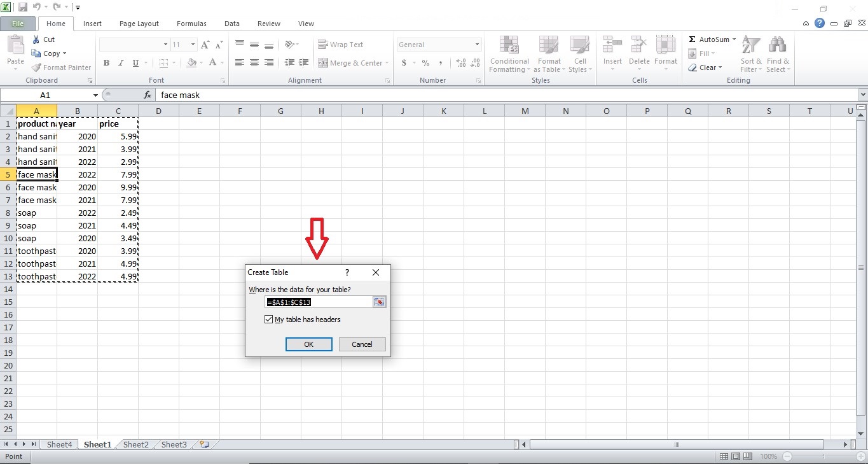Expand the Merge & Center options
Viewport: 868px width, 464px height.
387,63
